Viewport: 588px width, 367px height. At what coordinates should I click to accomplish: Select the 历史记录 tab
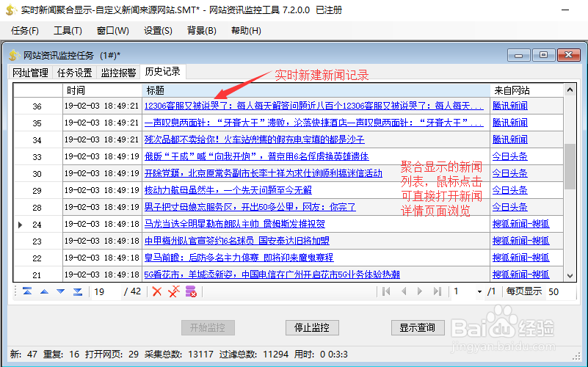coord(163,72)
